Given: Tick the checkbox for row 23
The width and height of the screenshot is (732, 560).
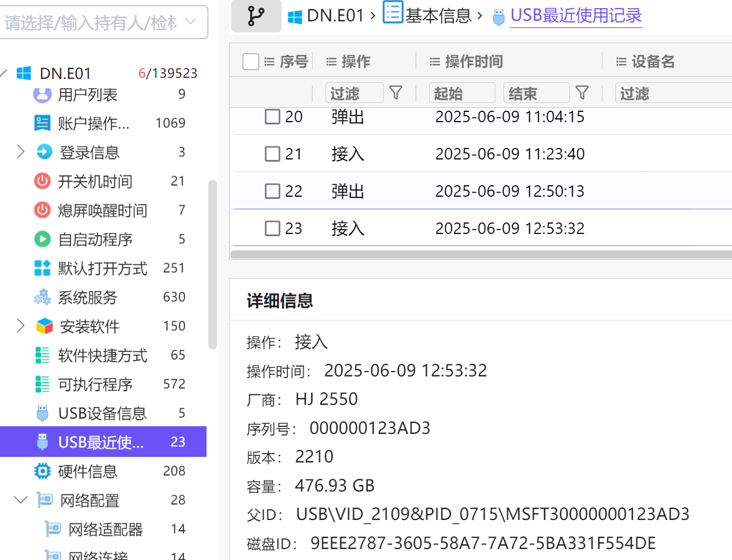Looking at the screenshot, I should point(272,228).
